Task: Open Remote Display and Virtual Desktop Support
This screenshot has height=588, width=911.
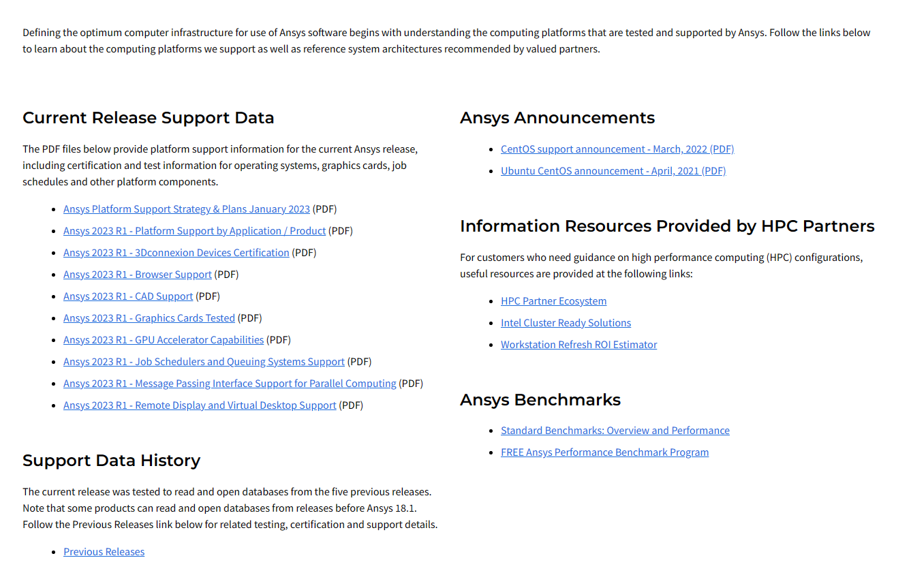Action: click(x=200, y=405)
